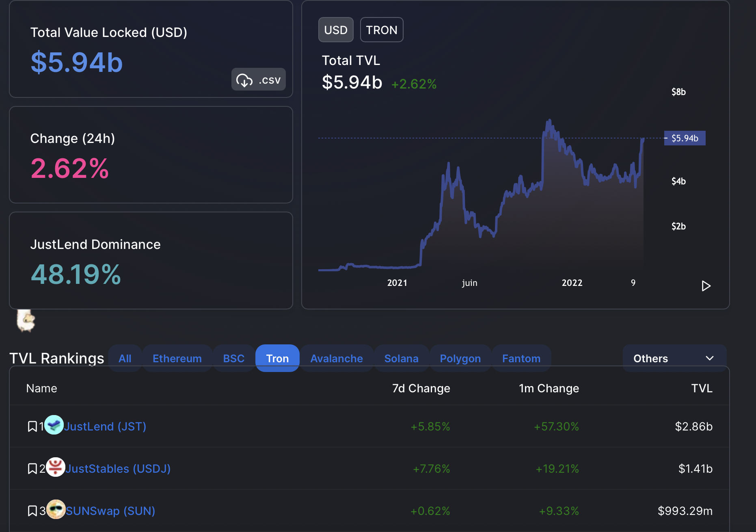Click the 2.62% 24h change value
This screenshot has height=532, width=756.
click(70, 168)
